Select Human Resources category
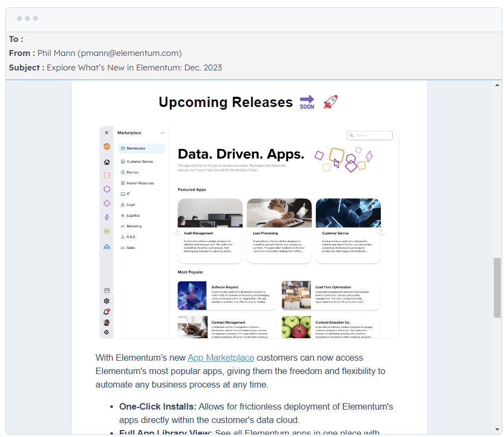The width and height of the screenshot is (504, 437). (137, 183)
